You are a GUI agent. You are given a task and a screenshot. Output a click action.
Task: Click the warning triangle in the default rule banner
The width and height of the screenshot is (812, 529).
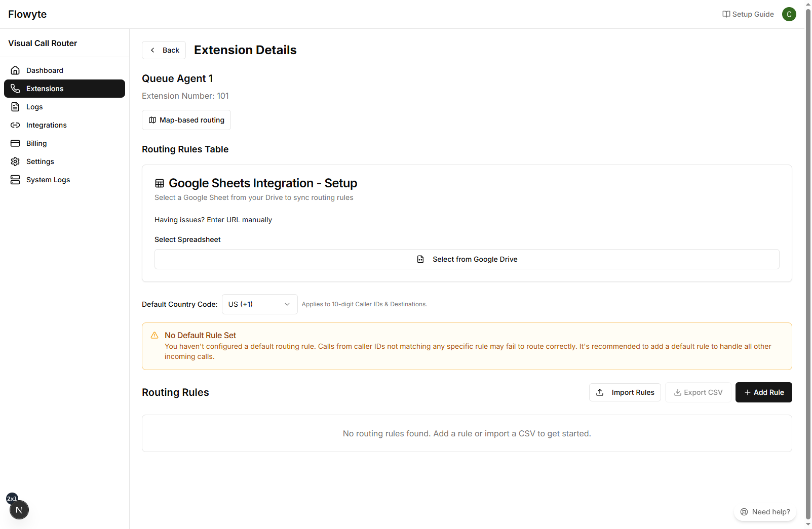154,335
